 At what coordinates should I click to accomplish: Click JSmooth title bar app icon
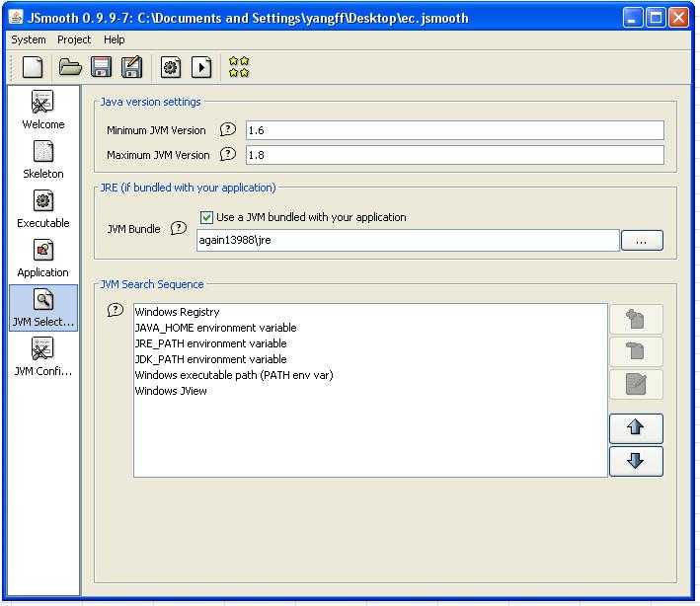point(16,18)
